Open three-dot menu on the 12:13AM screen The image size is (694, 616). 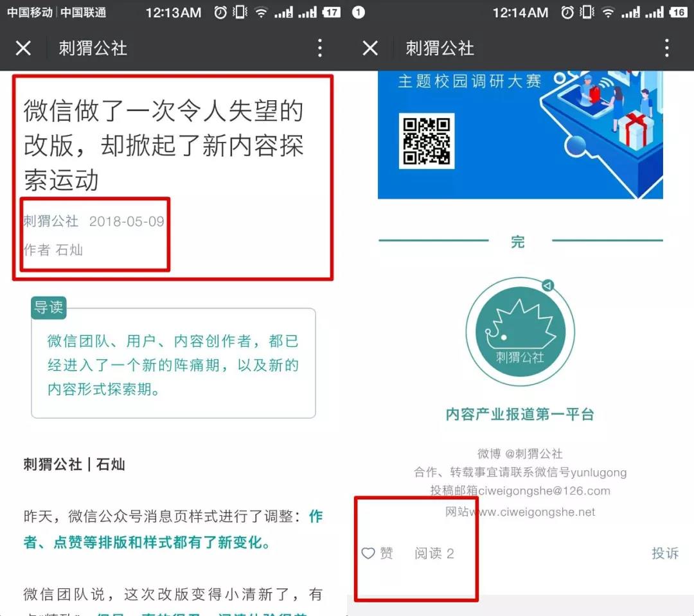pos(319,48)
